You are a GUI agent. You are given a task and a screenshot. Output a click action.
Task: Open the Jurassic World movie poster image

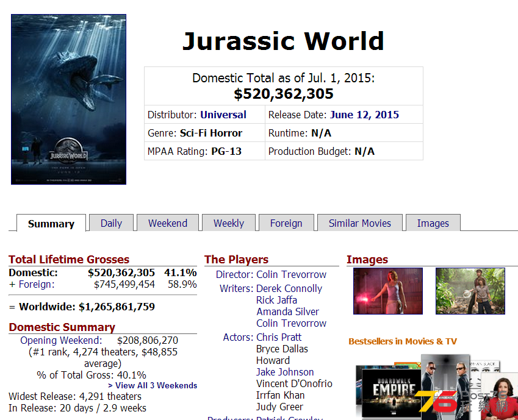pyautogui.click(x=69, y=99)
